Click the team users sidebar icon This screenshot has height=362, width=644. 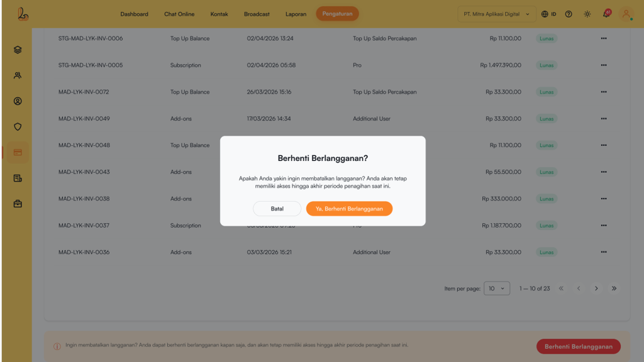tap(18, 75)
